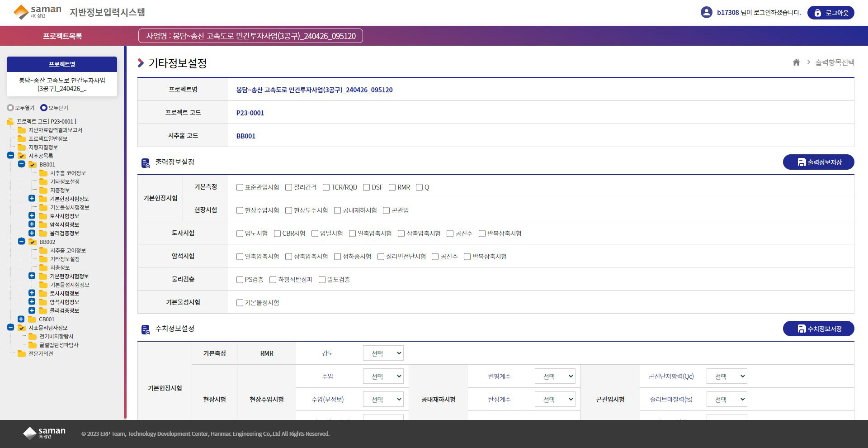The image size is (868, 448).
Task: Click the CB001 folder icon
Action: click(32, 319)
